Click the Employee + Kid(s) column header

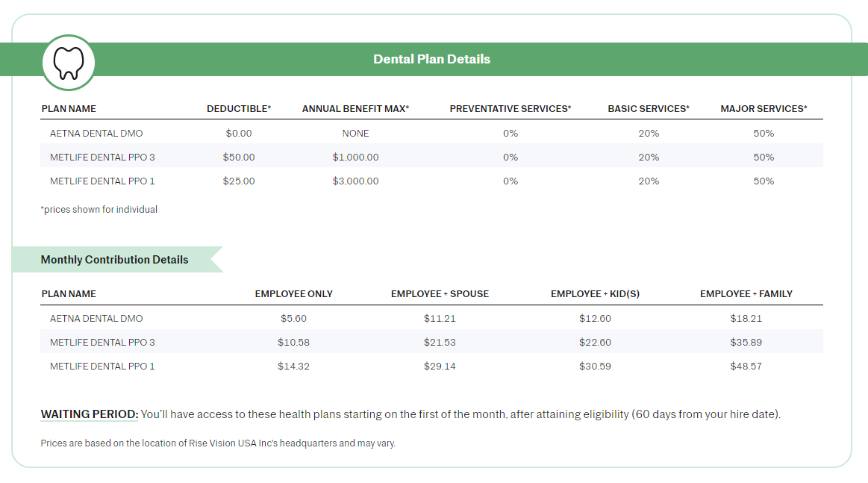coord(595,294)
